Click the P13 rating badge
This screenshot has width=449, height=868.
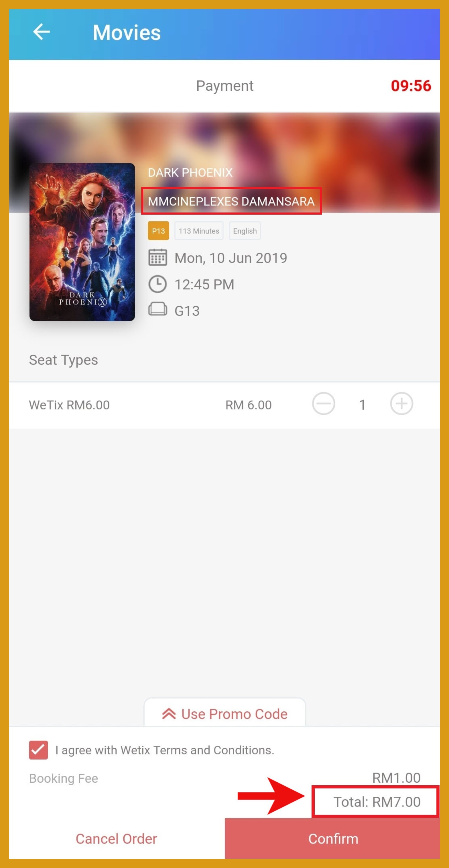[x=158, y=231]
